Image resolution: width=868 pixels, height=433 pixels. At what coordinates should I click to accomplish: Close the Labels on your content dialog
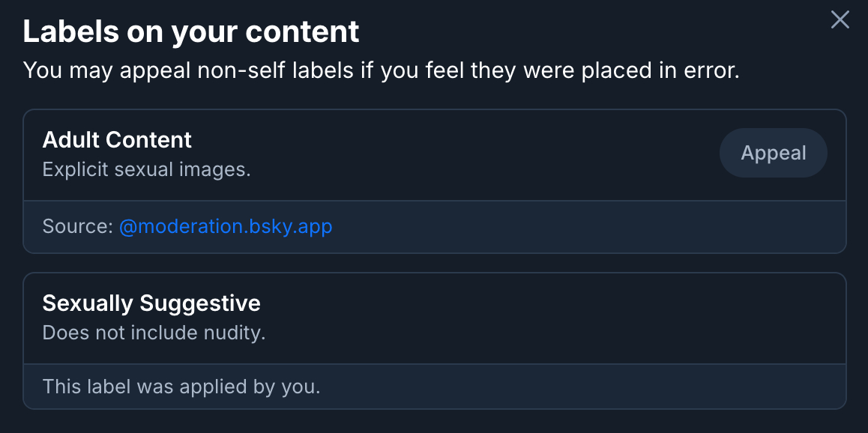840,20
